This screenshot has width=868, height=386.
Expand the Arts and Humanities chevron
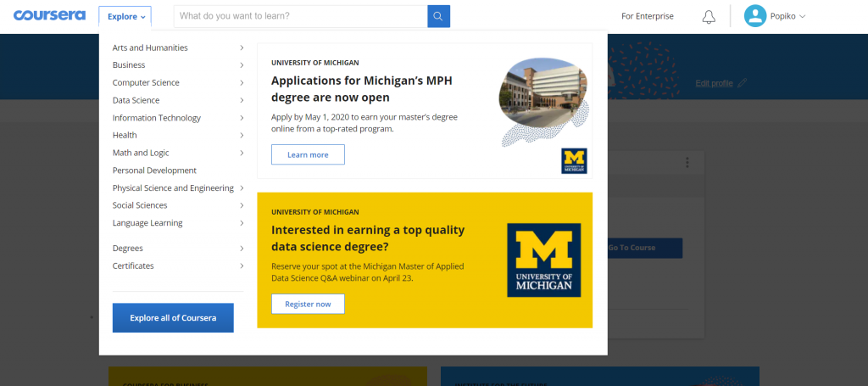click(242, 48)
